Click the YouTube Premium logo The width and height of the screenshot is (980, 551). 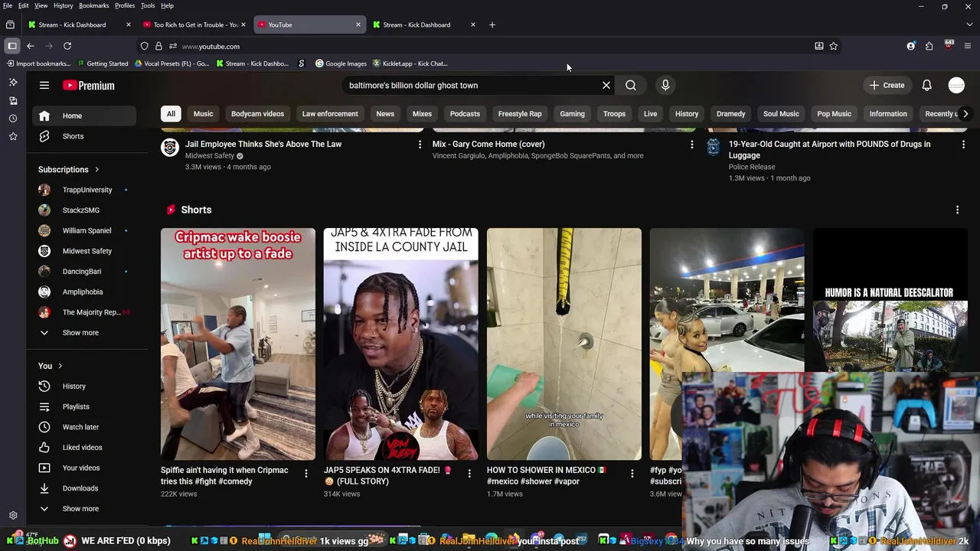coord(89,86)
